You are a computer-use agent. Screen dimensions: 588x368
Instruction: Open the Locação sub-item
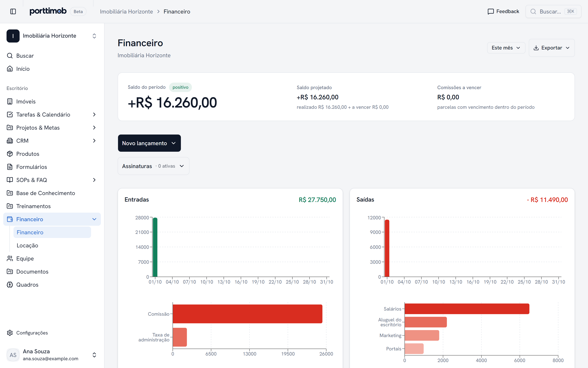click(x=52, y=245)
